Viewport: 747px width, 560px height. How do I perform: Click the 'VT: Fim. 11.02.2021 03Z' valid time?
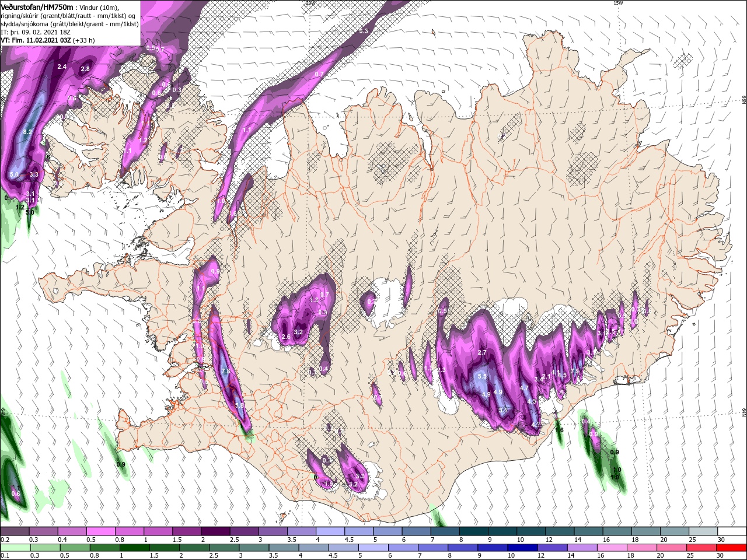(36, 40)
